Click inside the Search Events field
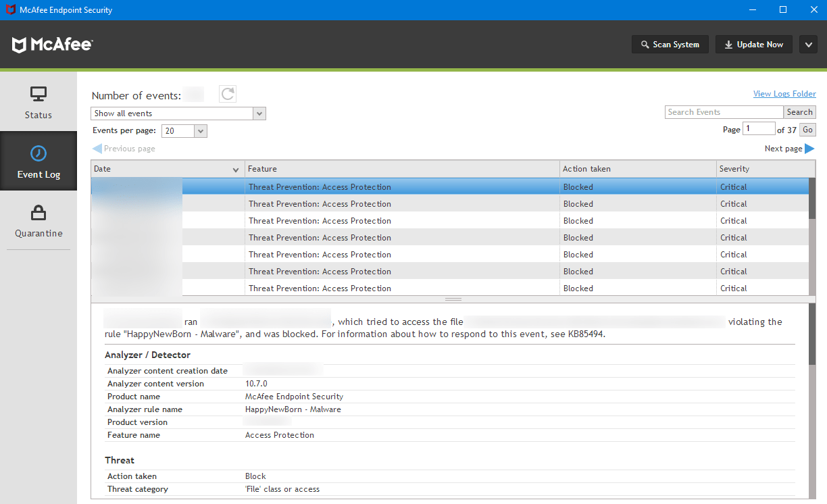Viewport: 827px width, 504px height. click(x=723, y=111)
